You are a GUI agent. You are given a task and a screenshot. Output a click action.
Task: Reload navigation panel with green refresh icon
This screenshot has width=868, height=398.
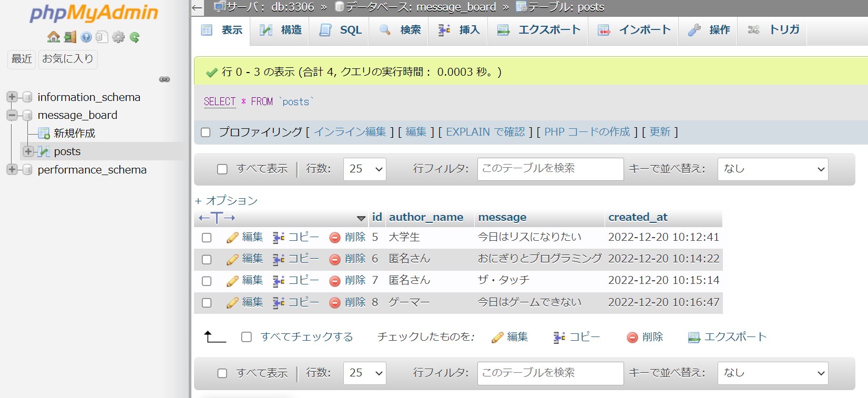[x=135, y=37]
